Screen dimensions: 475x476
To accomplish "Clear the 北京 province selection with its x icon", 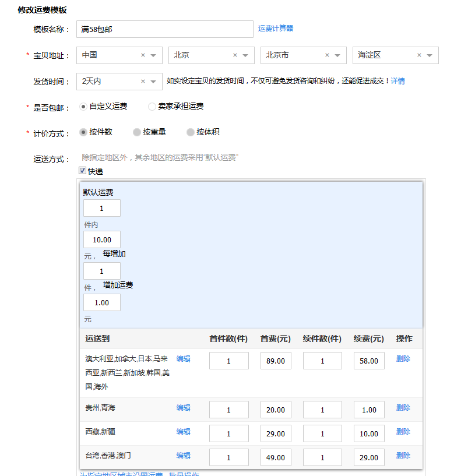I will tap(235, 55).
